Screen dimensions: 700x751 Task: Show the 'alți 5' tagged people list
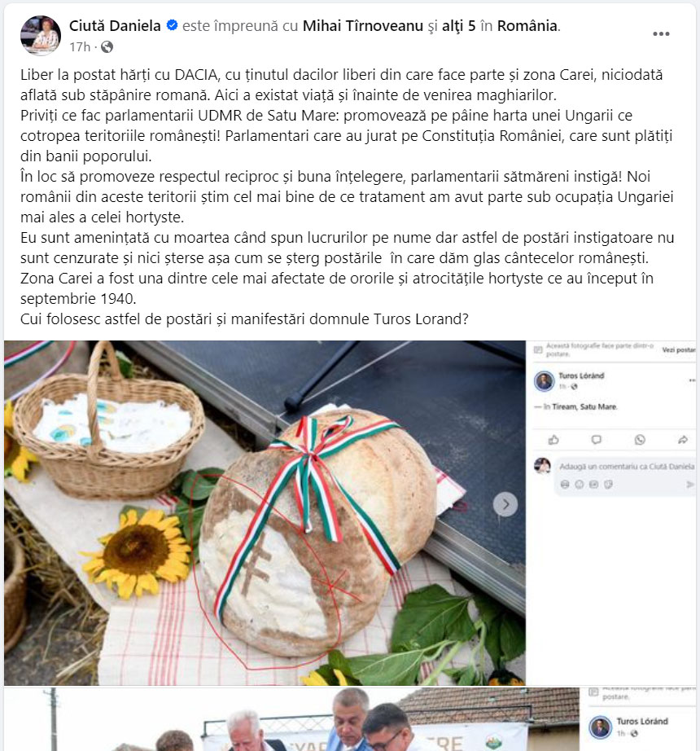(459, 25)
